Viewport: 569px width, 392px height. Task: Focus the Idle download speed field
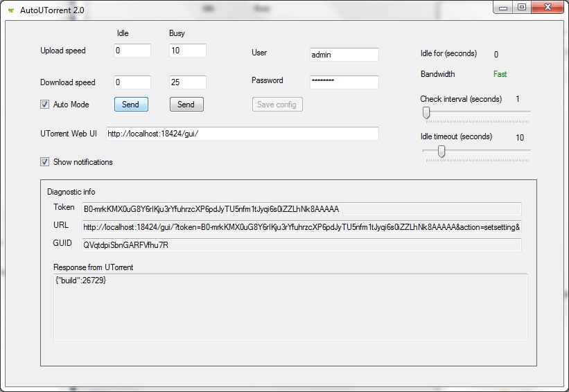132,82
